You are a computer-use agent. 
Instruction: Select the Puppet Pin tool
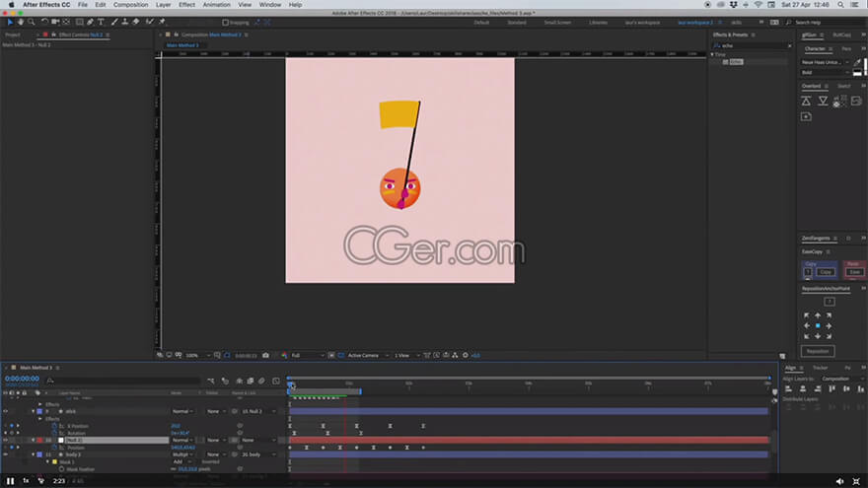(x=162, y=22)
